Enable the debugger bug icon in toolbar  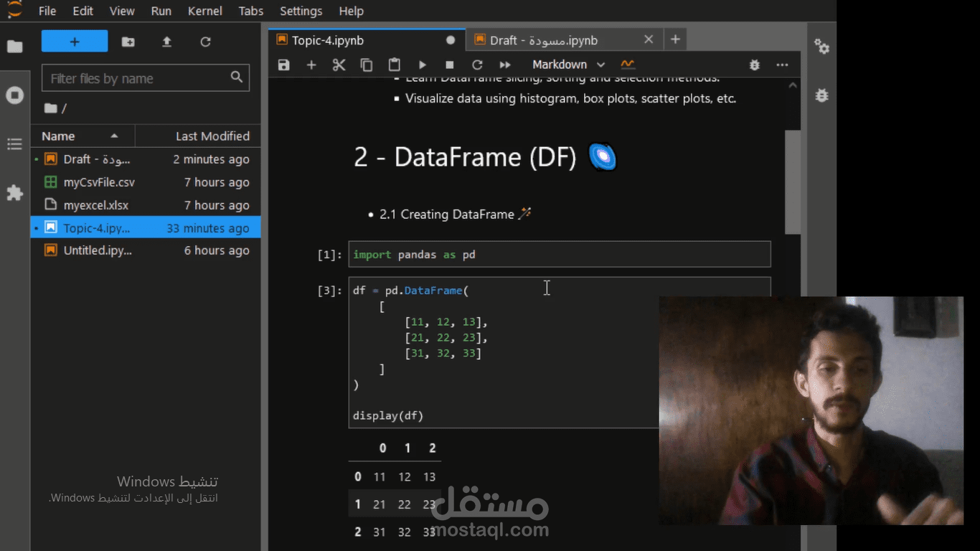(754, 65)
